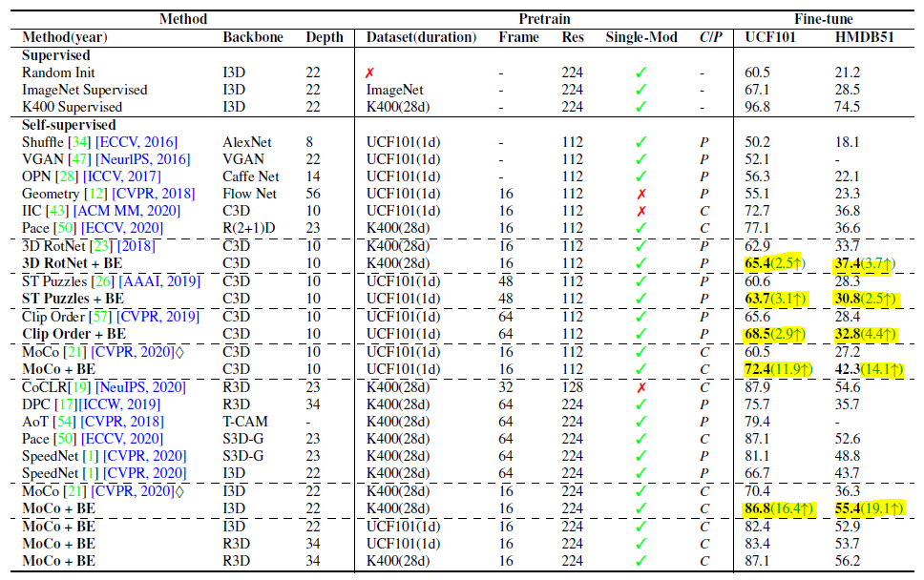Click the green check in K400 Supervised row
The height and width of the screenshot is (580, 924).
641,107
